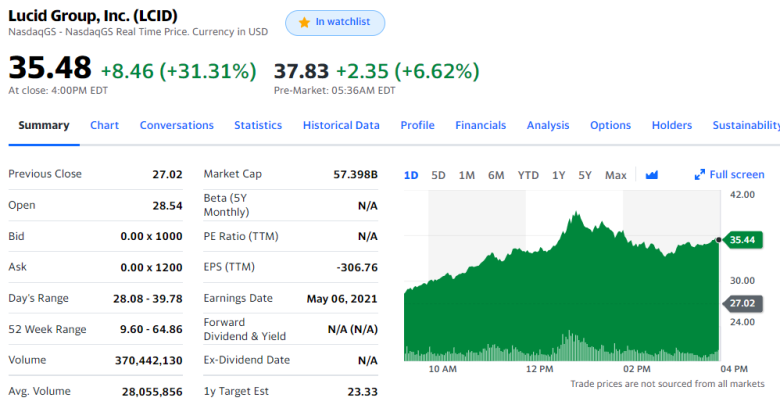Click the 12 PM label on chart axis
Image resolution: width=780 pixels, height=412 pixels.
click(539, 369)
